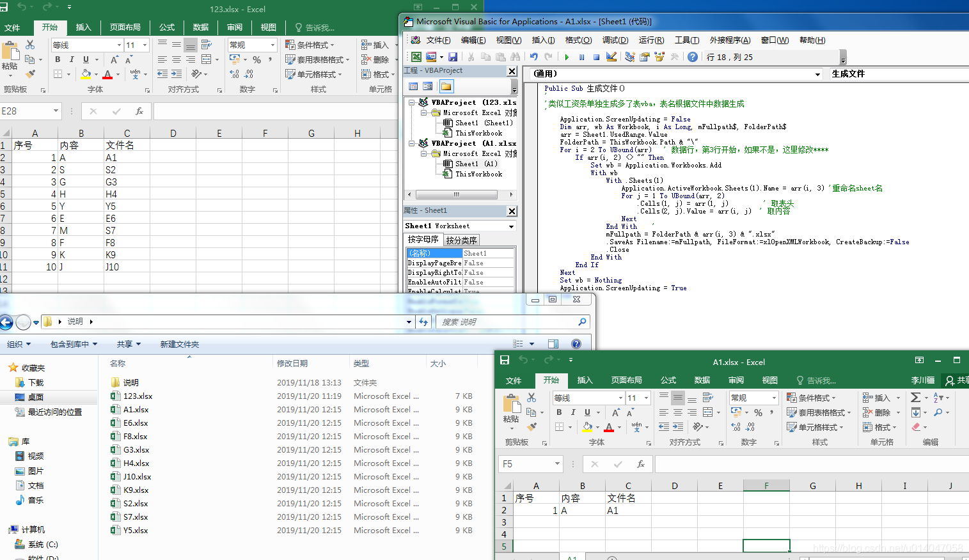Click the Cut scissors in the 123.xlsx ribbon
The width and height of the screenshot is (969, 560).
click(30, 45)
